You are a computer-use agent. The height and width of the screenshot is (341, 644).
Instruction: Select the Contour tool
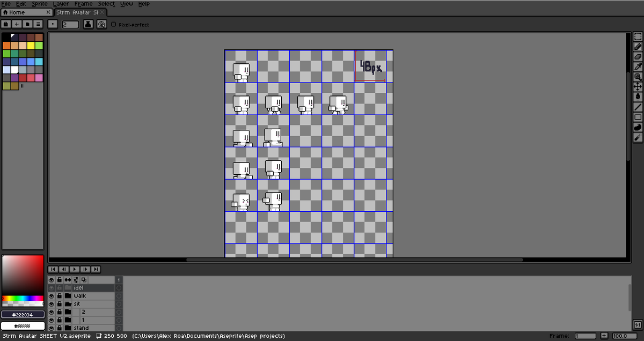coord(638,128)
